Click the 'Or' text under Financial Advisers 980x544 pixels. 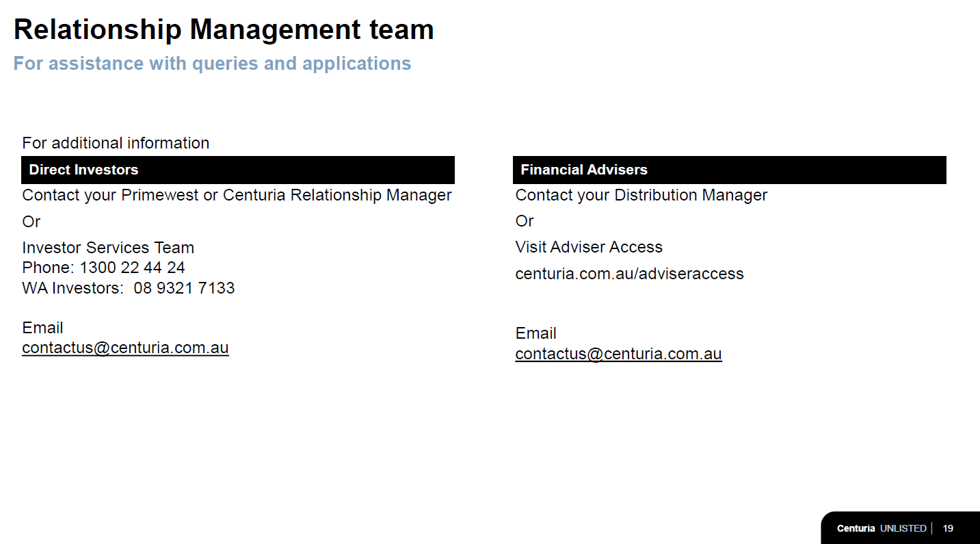525,221
